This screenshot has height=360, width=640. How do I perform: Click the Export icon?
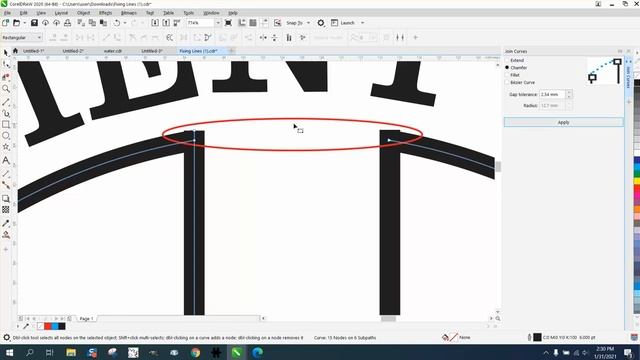point(166,23)
